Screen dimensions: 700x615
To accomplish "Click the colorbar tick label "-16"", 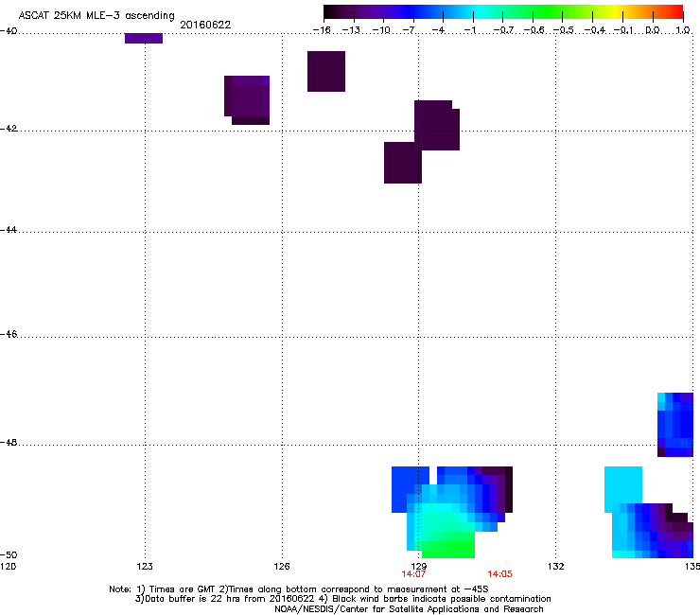I will 322,30.
